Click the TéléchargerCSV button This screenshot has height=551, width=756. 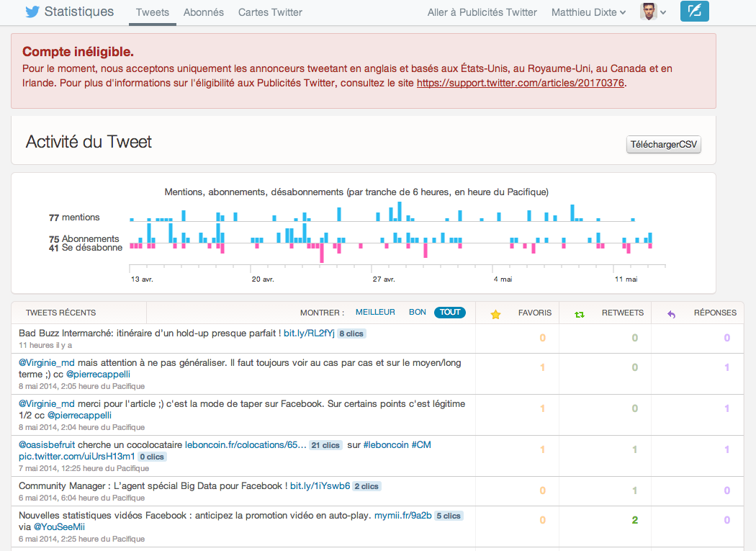click(x=663, y=144)
